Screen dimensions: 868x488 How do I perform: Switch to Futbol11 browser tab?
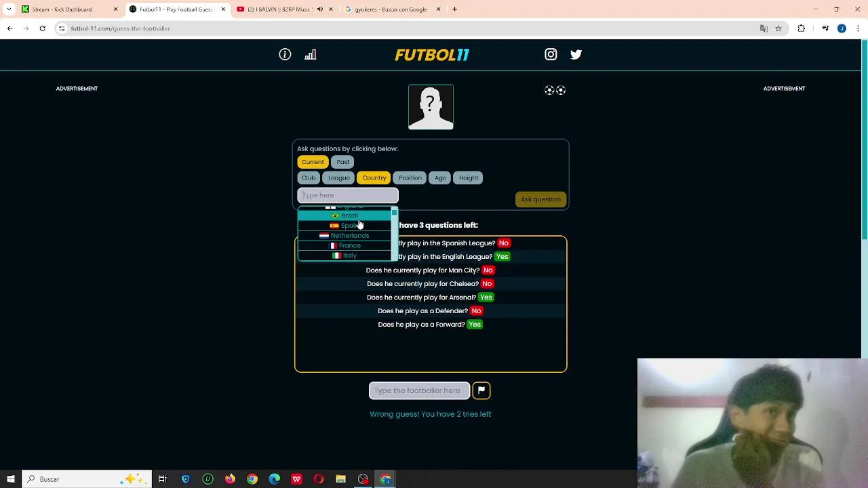click(178, 9)
